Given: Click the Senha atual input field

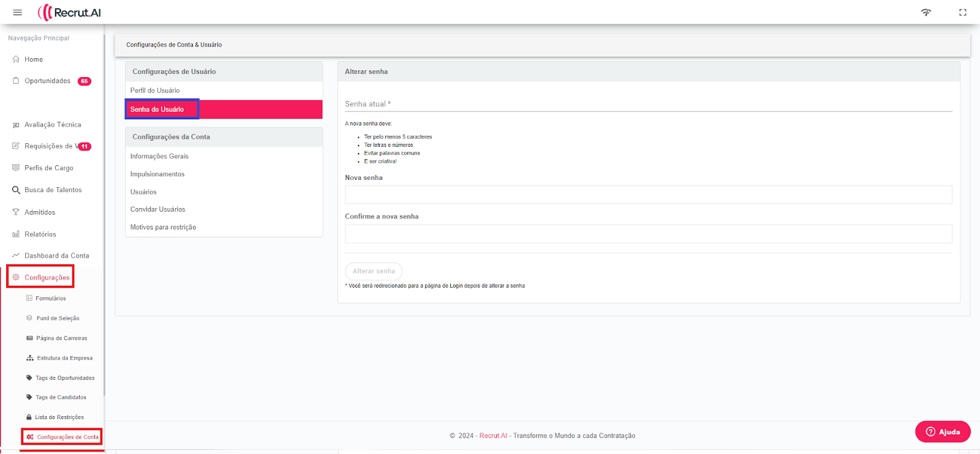Looking at the screenshot, I should pyautogui.click(x=648, y=104).
